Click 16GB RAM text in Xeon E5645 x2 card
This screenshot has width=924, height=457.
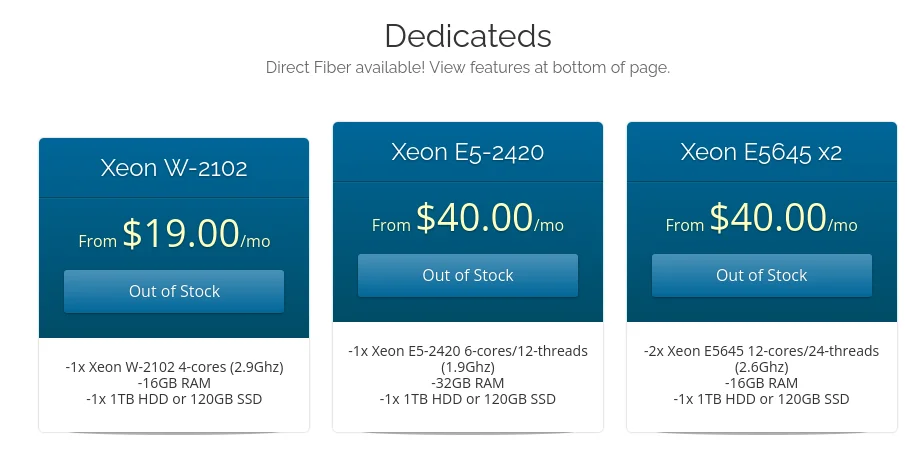click(x=761, y=383)
